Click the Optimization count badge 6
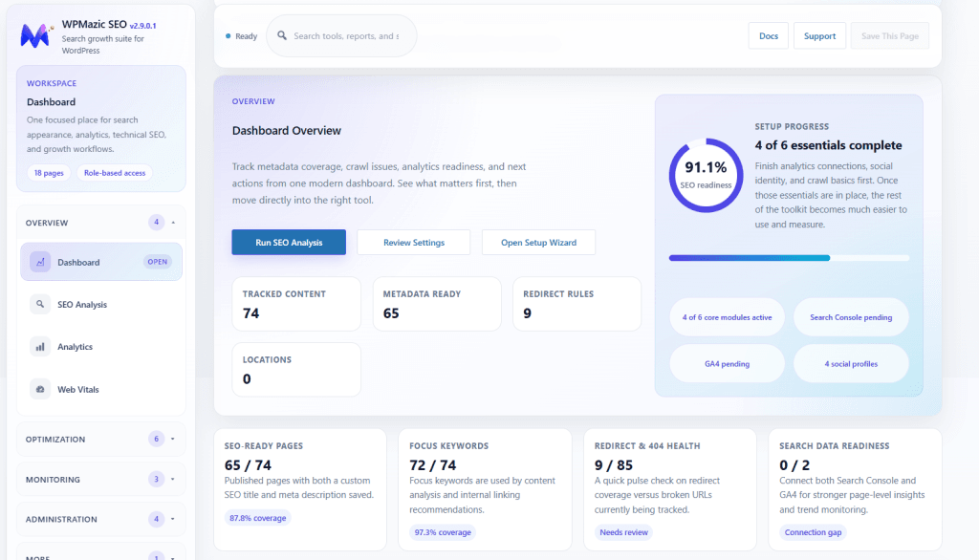 point(156,439)
